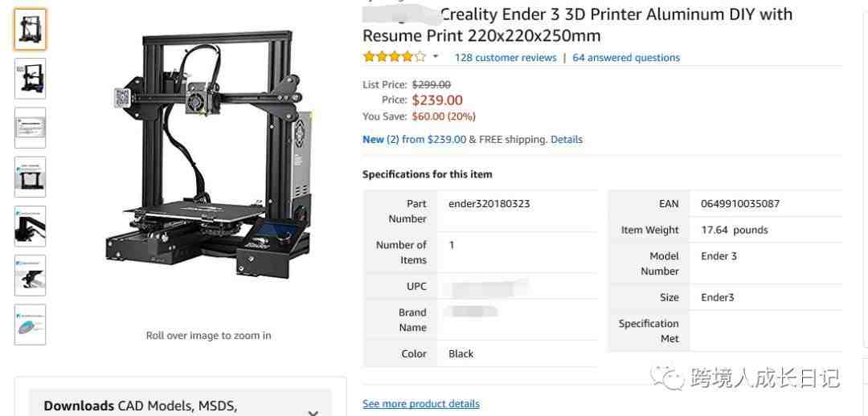View the fourth thumbnail of printer frame
868x416 pixels.
click(x=30, y=177)
